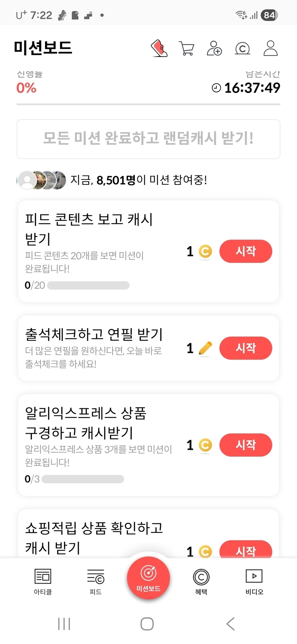Open the shopping cart
Screen dimensions: 297x644
point(186,48)
